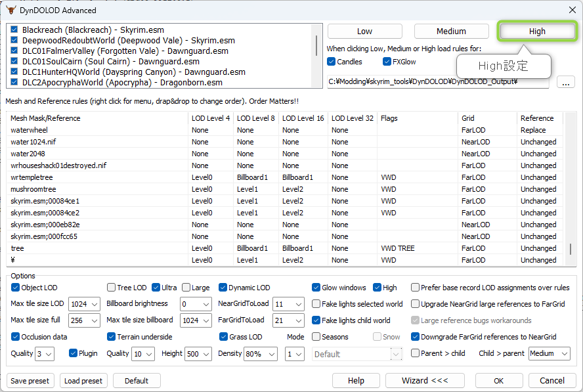583x392 pixels.
Task: Load the Medium preset rules
Action: tap(452, 32)
